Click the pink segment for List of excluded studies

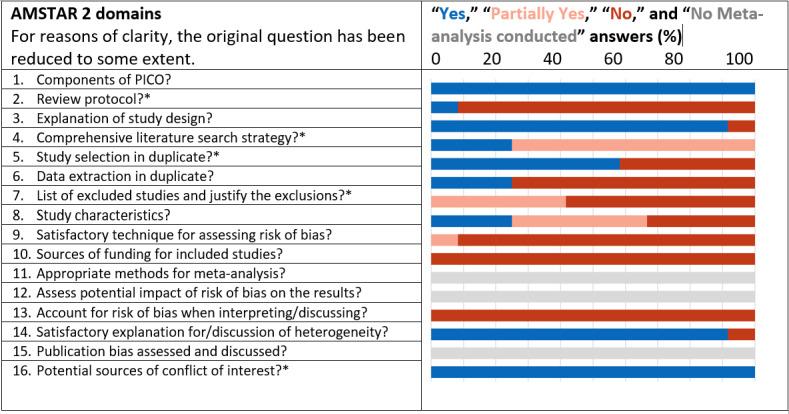[499, 202]
